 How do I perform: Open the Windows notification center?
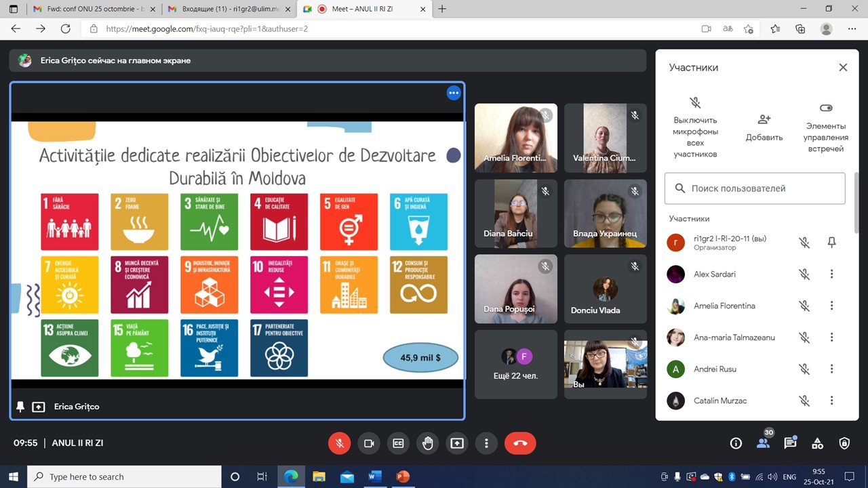(x=849, y=476)
